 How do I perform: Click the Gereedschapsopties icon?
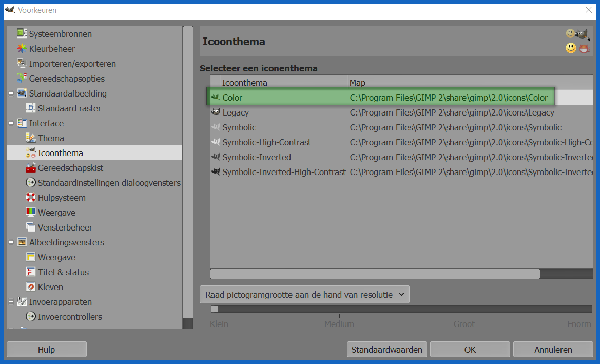[x=22, y=79]
